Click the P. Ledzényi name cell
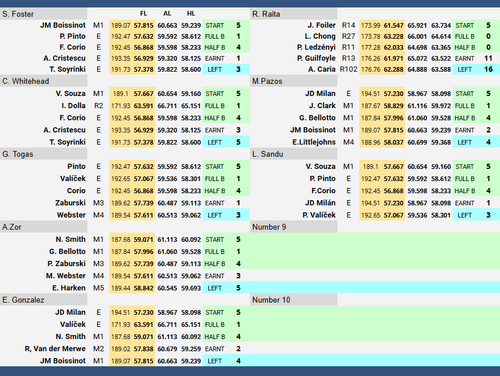This screenshot has height=376, width=500. click(x=316, y=47)
